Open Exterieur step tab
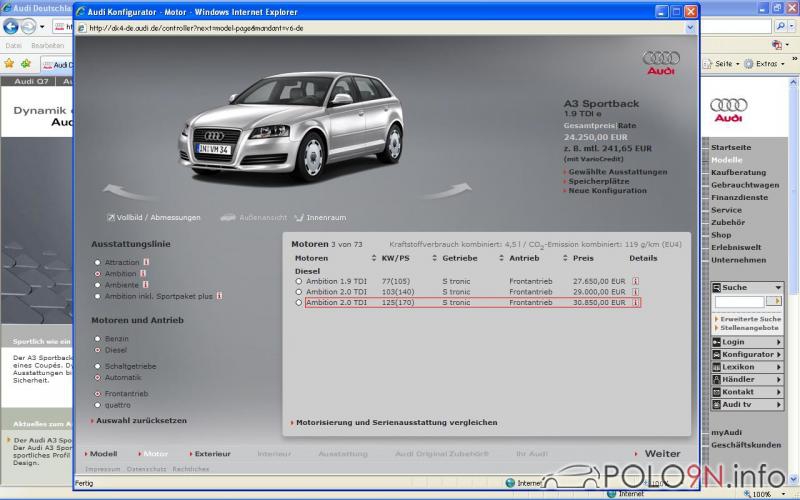Screen dimensions: 800x500 click(210, 454)
